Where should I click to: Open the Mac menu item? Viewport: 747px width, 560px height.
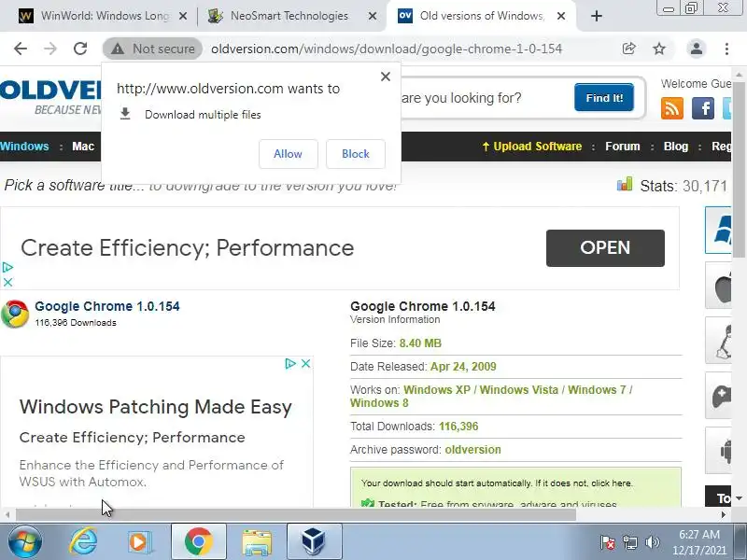coord(83,147)
